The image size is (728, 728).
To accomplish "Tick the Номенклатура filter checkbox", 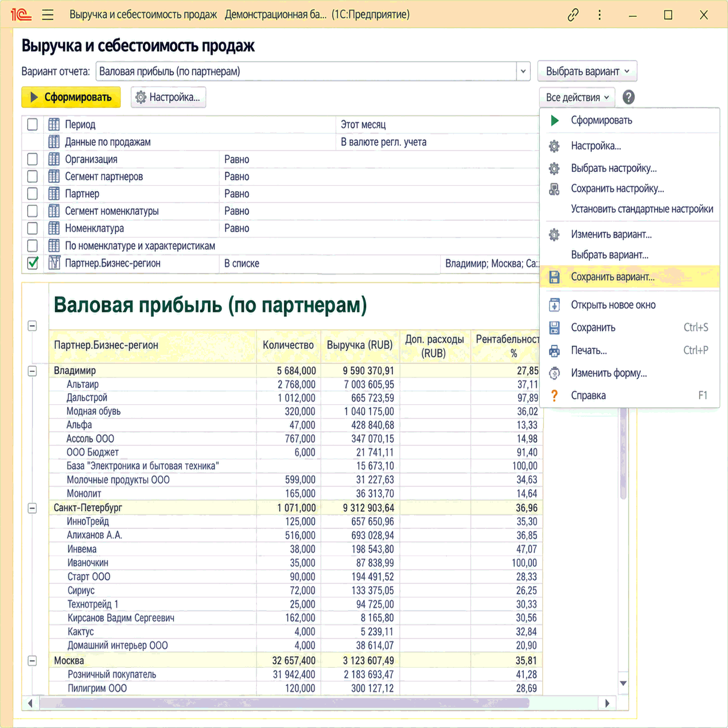I will (32, 228).
